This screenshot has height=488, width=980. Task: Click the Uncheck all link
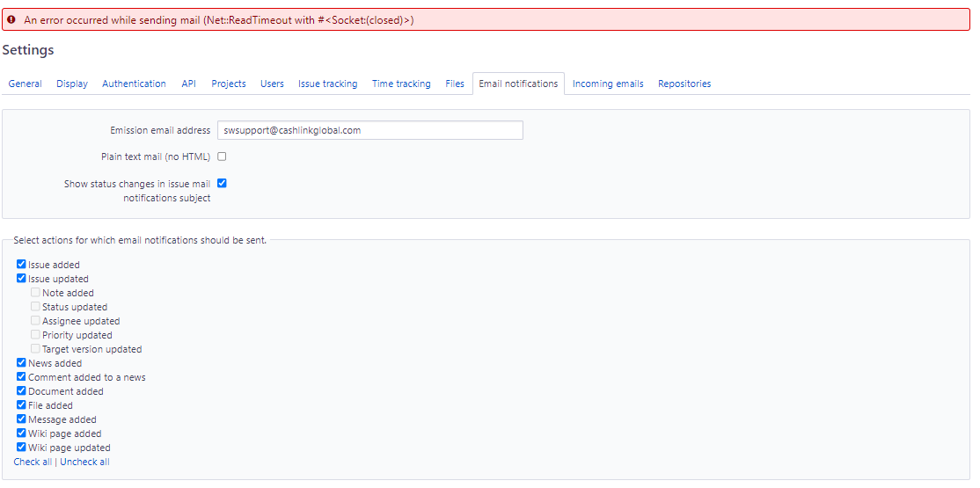pos(84,462)
